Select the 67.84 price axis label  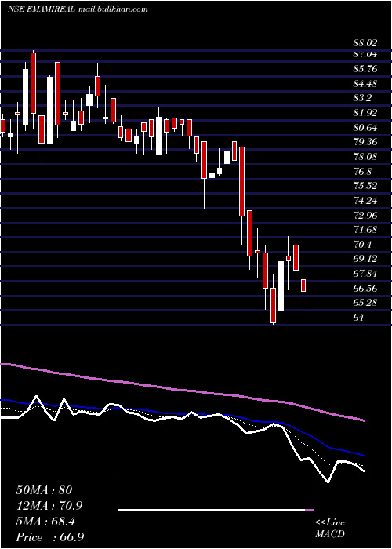[365, 274]
